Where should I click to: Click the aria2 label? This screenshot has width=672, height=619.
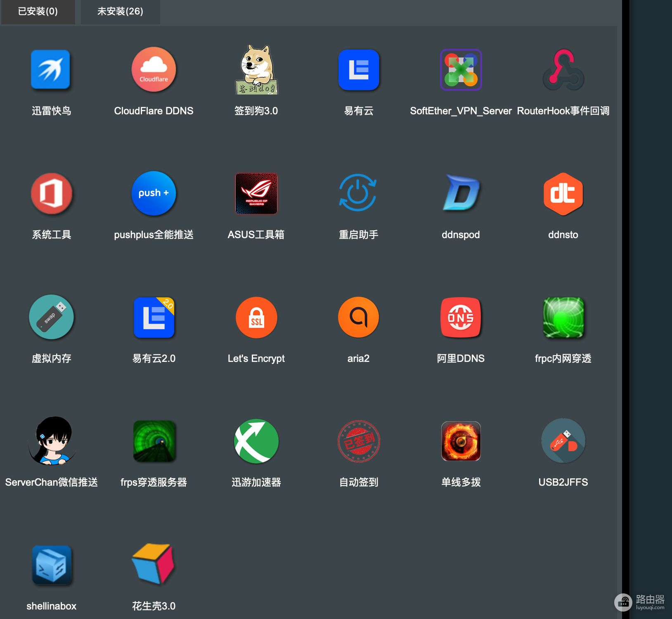(x=358, y=358)
